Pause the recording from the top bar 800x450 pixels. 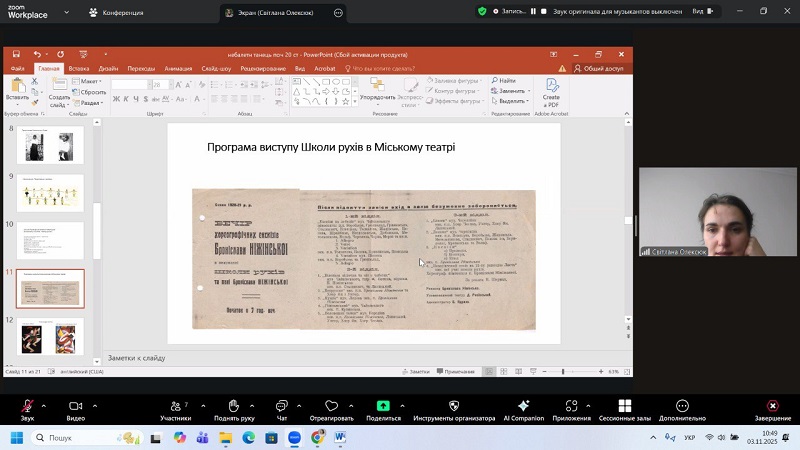point(533,12)
